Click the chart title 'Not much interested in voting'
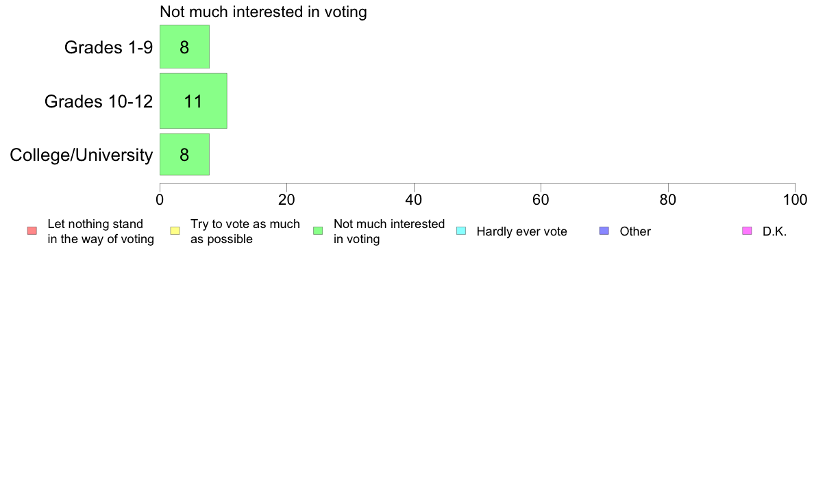Screen dimensions: 814x504 (x=263, y=12)
